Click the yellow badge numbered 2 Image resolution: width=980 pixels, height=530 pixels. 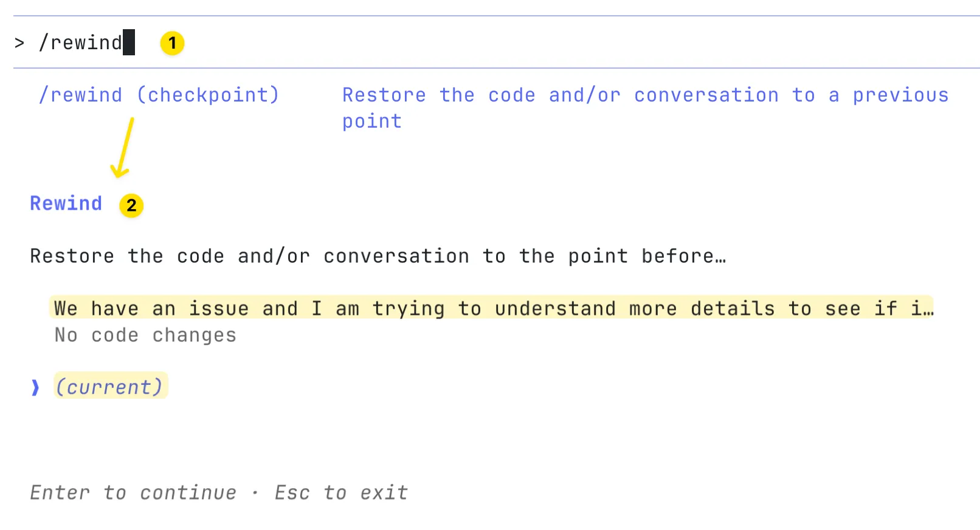131,205
